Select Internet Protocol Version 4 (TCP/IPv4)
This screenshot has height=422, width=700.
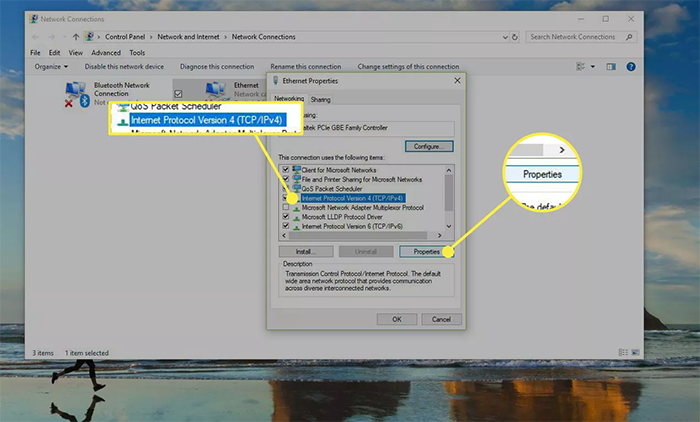352,198
